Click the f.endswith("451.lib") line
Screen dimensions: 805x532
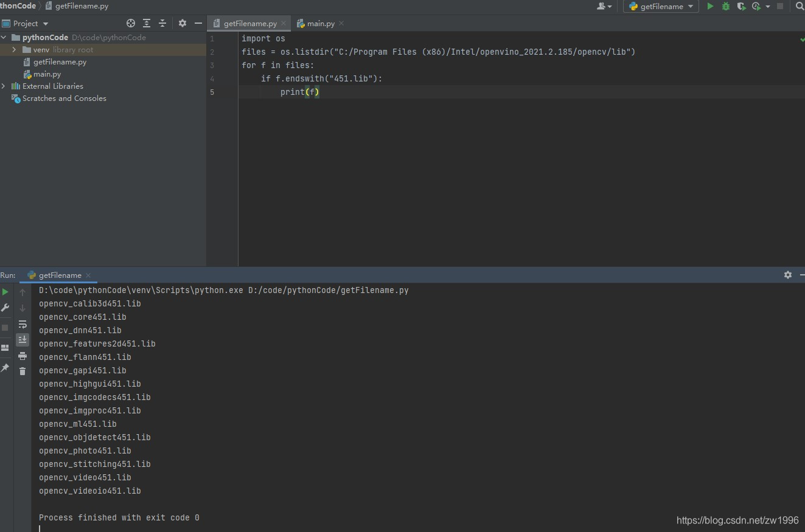tap(321, 78)
